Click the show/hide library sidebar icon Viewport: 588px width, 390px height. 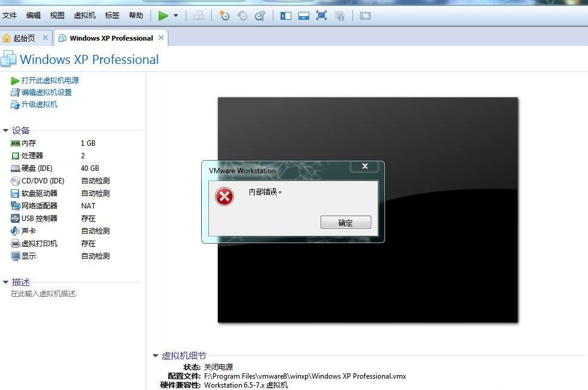(286, 16)
